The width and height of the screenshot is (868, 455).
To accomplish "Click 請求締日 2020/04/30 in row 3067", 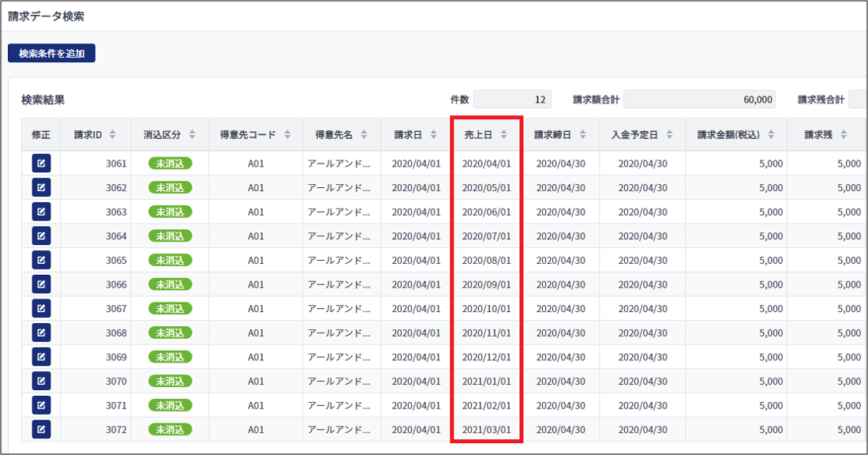I will (x=561, y=309).
